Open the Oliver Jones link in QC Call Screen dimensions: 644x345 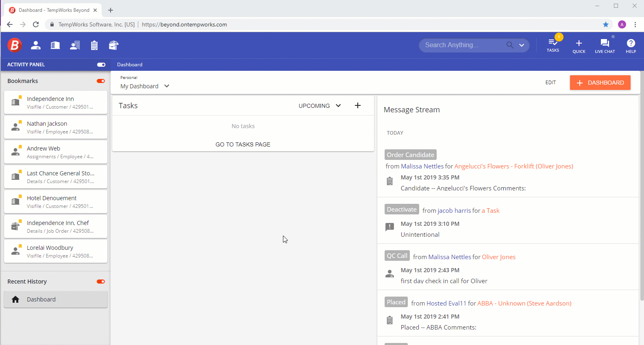click(x=499, y=257)
